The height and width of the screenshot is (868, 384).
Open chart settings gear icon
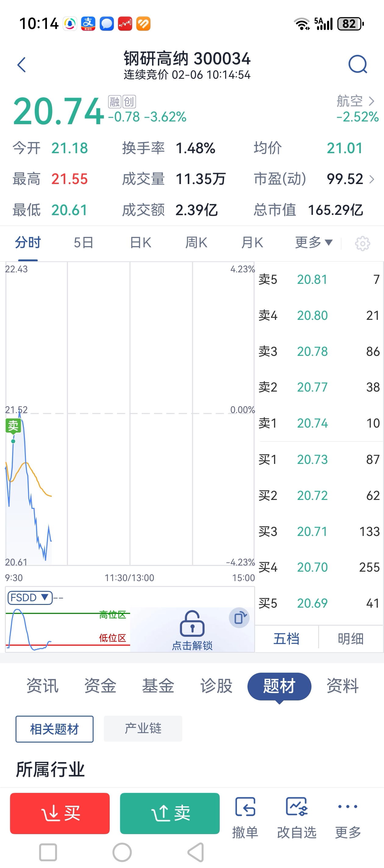point(362,243)
